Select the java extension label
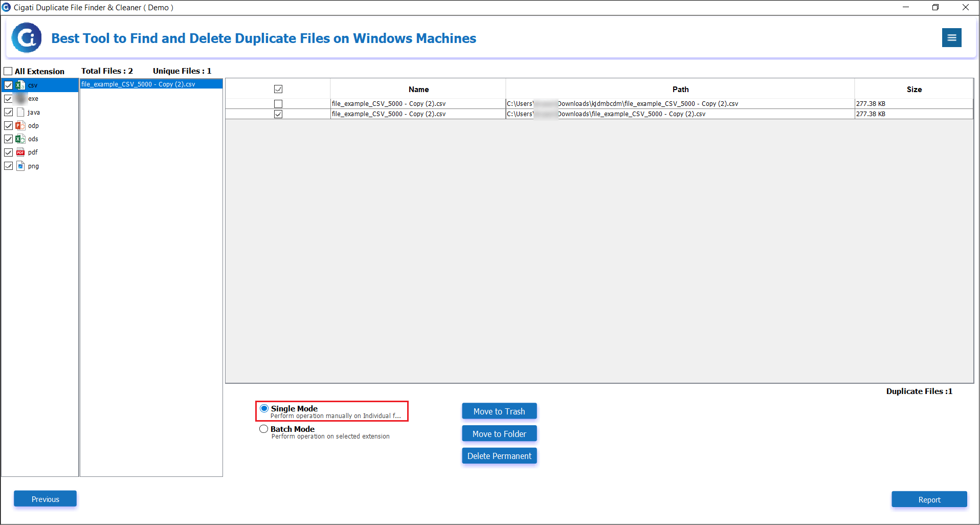980x525 pixels. click(x=34, y=112)
